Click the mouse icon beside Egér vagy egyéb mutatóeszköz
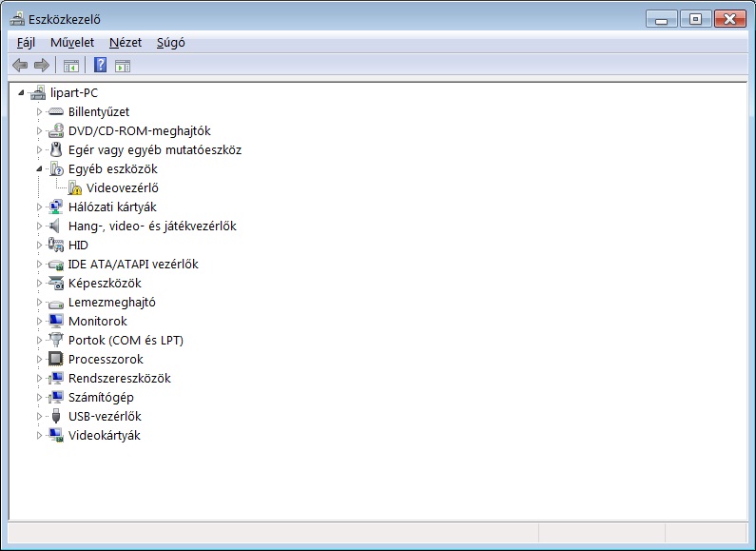This screenshot has width=756, height=551. coord(56,149)
